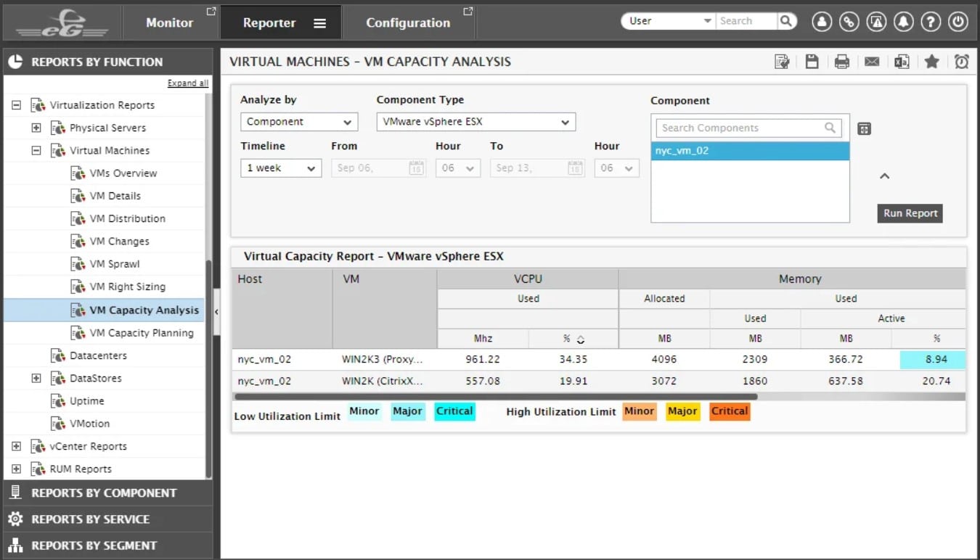
Task: Print the report with the printer icon
Action: (842, 62)
